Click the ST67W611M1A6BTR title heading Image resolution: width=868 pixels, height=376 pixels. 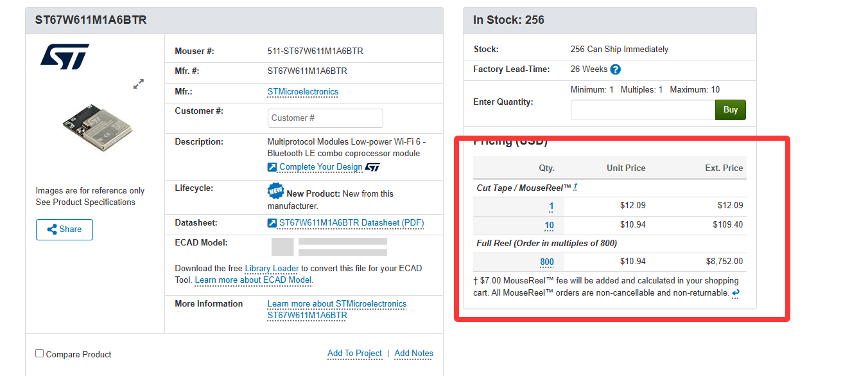[91, 21]
